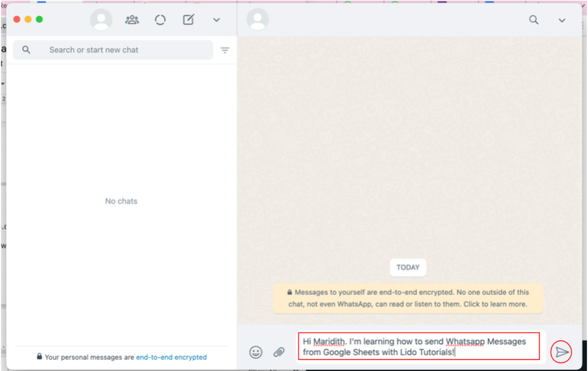This screenshot has width=588, height=371.
Task: Open the Communities icon
Action: (132, 20)
